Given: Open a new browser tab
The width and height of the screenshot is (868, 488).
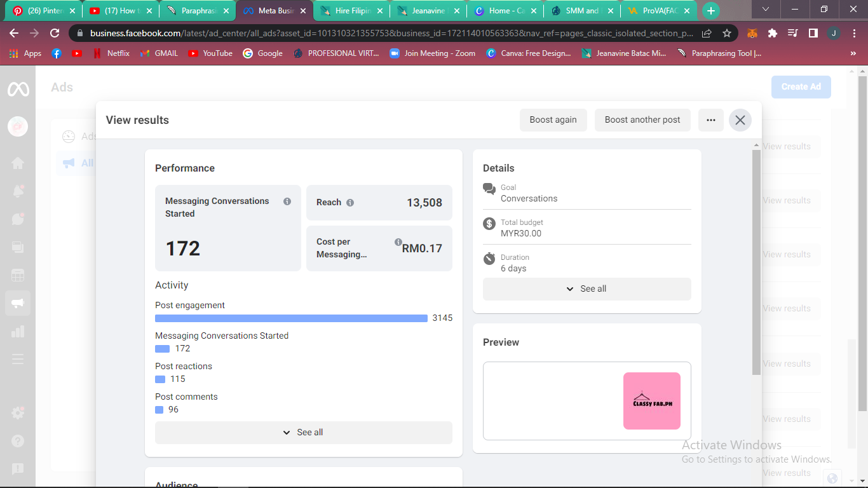Looking at the screenshot, I should click(x=710, y=11).
